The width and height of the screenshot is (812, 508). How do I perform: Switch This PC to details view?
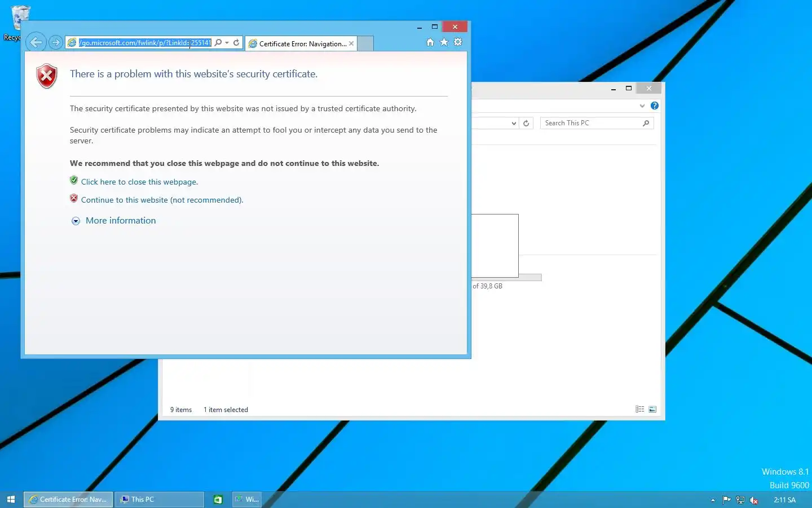click(x=639, y=409)
